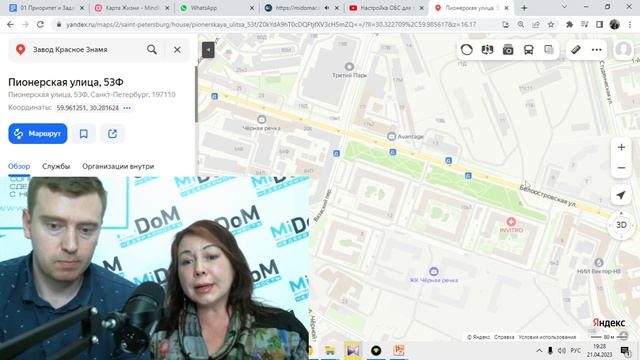Click the Яндекс logo on the map
This screenshot has width=640, height=360.
(609, 323)
